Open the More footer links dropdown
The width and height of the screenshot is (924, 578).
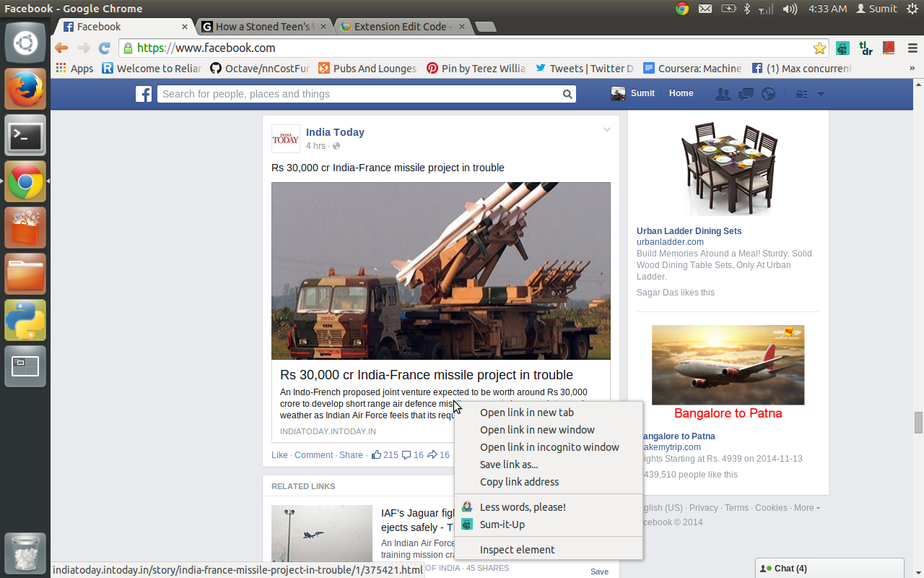coord(806,508)
